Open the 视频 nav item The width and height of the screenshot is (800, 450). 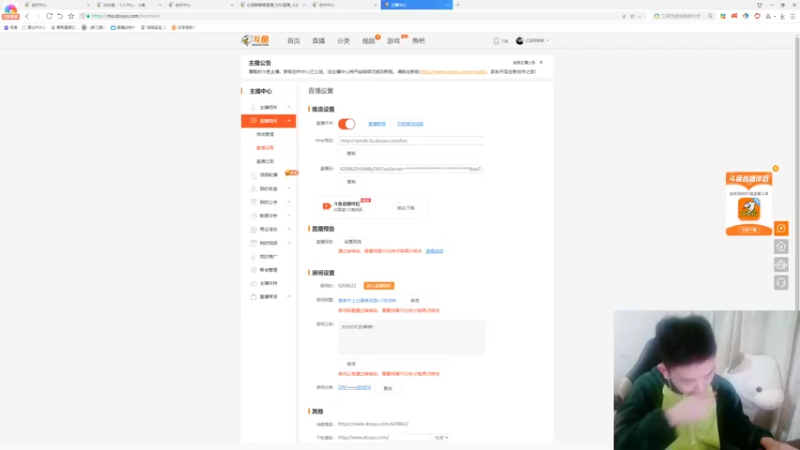pyautogui.click(x=368, y=41)
